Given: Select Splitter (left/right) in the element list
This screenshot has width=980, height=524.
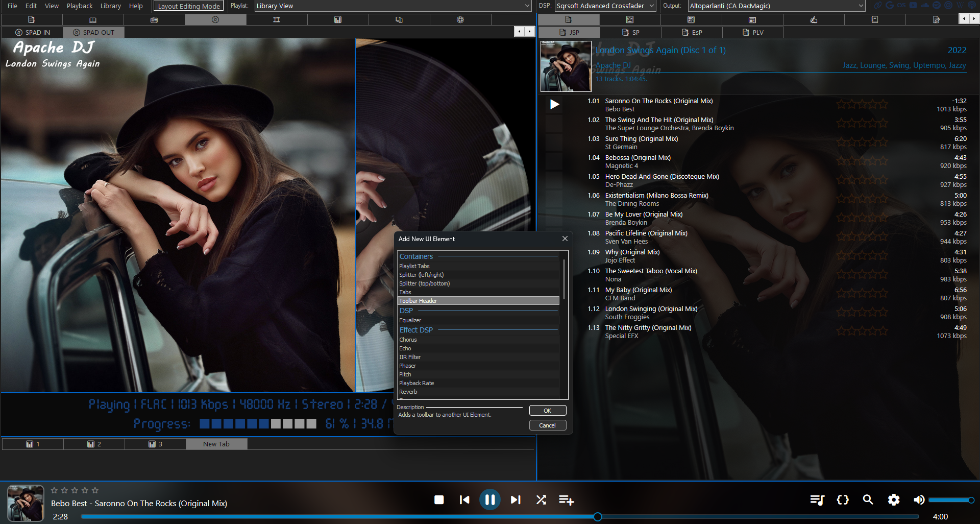Looking at the screenshot, I should click(478, 275).
